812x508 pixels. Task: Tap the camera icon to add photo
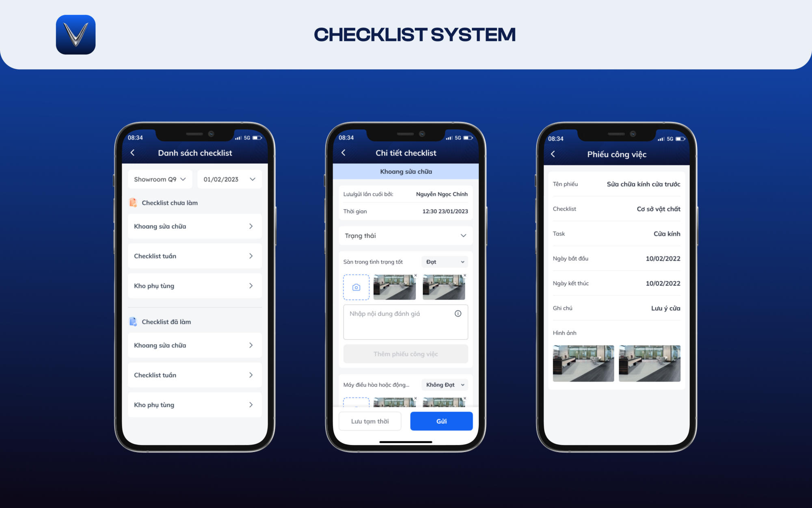point(355,286)
